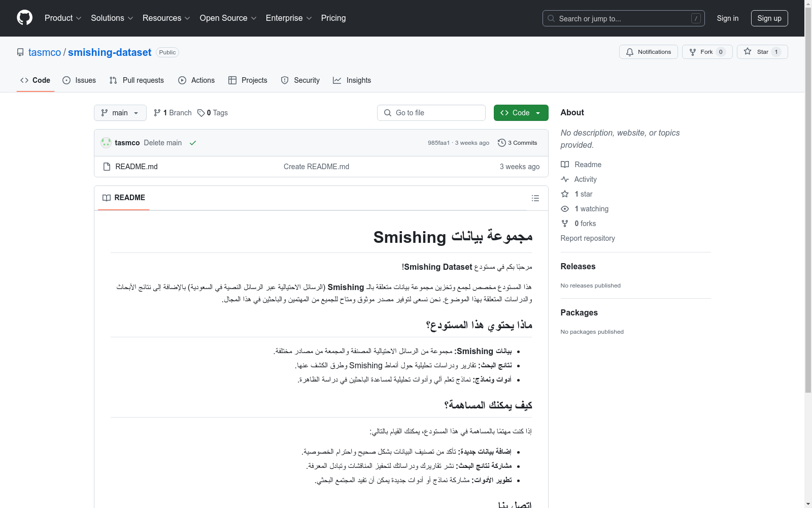Focus the Search or jump to field
812x508 pixels.
pos(623,18)
